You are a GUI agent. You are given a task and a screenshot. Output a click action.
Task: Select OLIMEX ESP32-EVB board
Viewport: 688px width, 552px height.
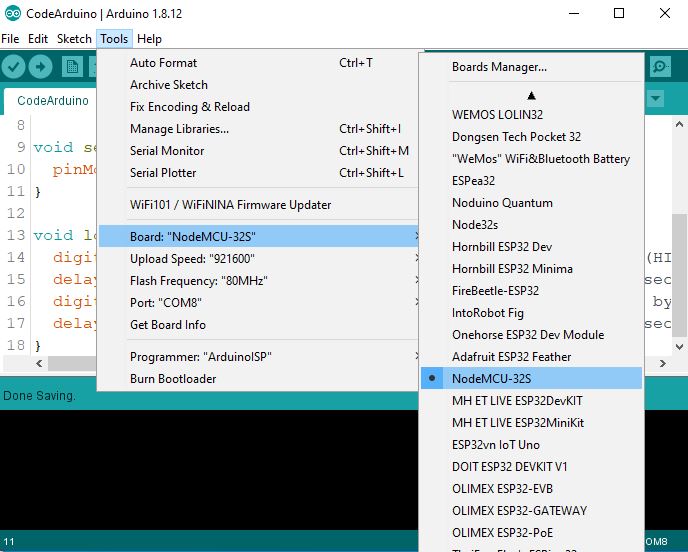[x=531, y=488]
